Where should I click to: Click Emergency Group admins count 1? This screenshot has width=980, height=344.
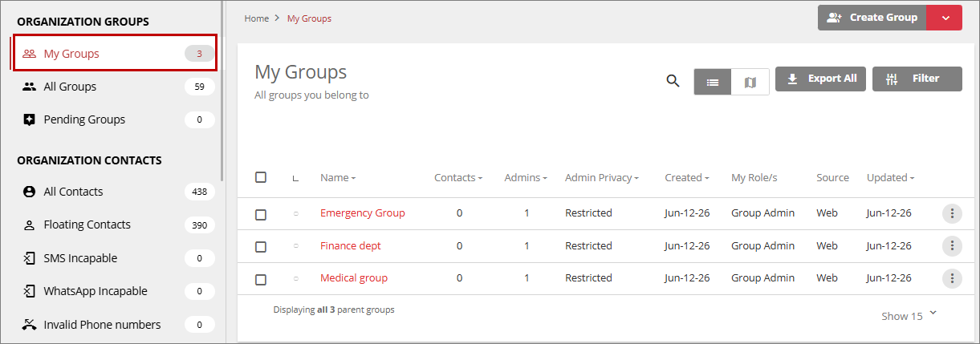click(527, 213)
